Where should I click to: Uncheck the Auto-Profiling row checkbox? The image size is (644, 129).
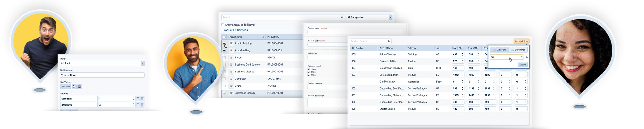pos(224,50)
